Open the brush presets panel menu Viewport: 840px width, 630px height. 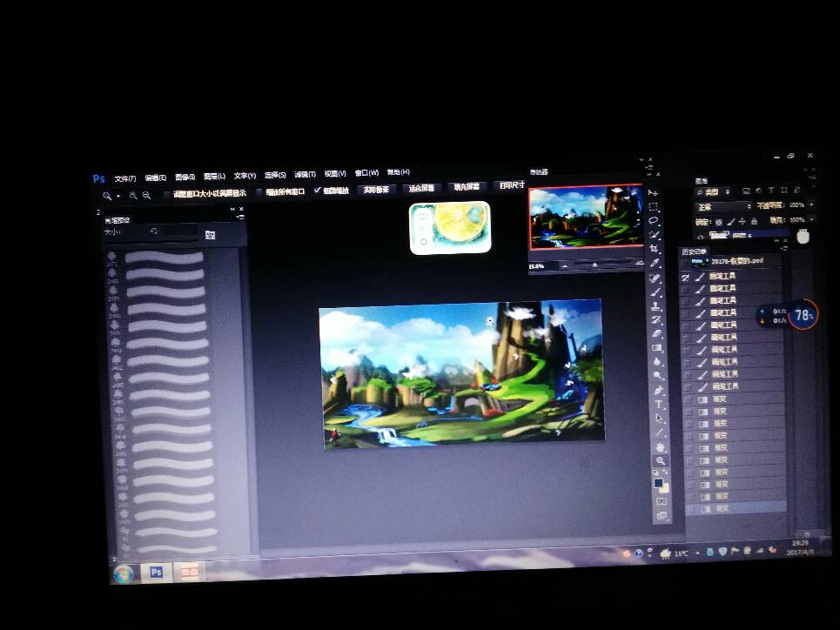240,218
